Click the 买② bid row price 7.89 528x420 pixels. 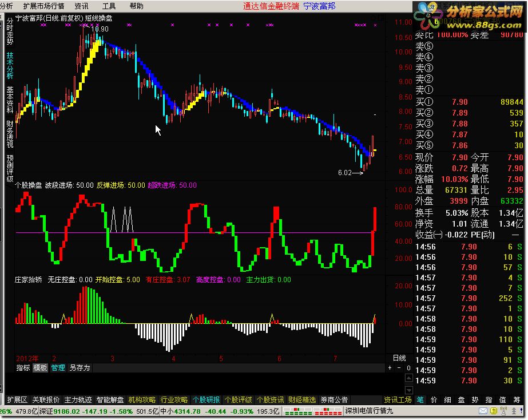(x=460, y=113)
